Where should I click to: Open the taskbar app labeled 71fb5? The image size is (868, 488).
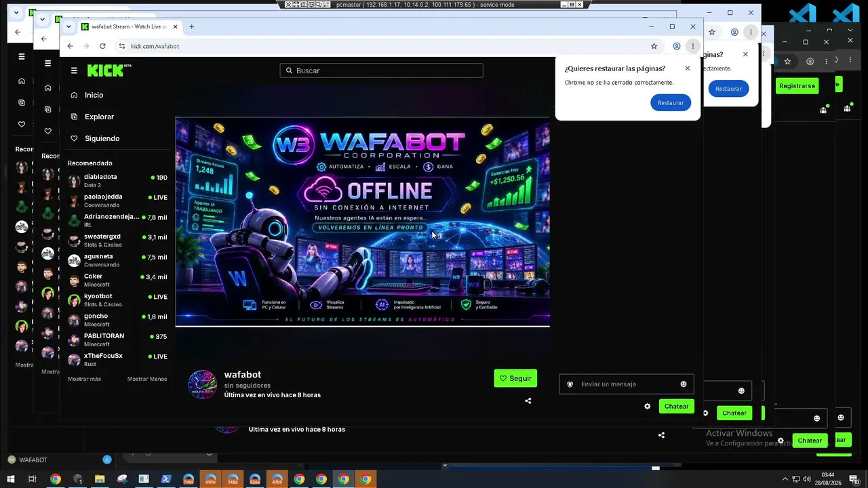pyautogui.click(x=189, y=479)
